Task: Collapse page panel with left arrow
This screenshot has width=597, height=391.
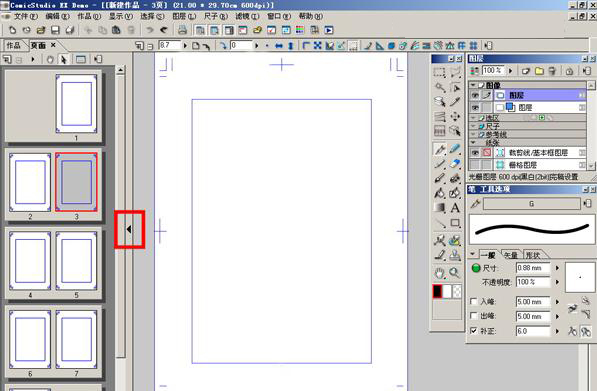Action: point(129,229)
